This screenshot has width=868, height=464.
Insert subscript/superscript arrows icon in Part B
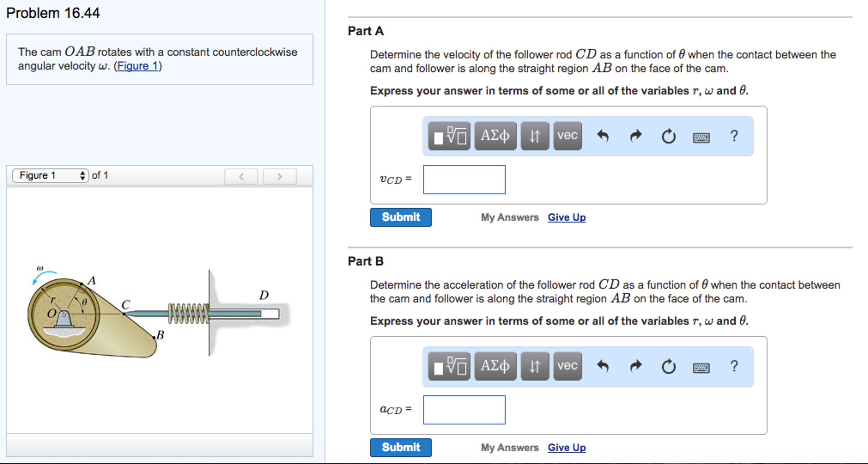(x=534, y=366)
